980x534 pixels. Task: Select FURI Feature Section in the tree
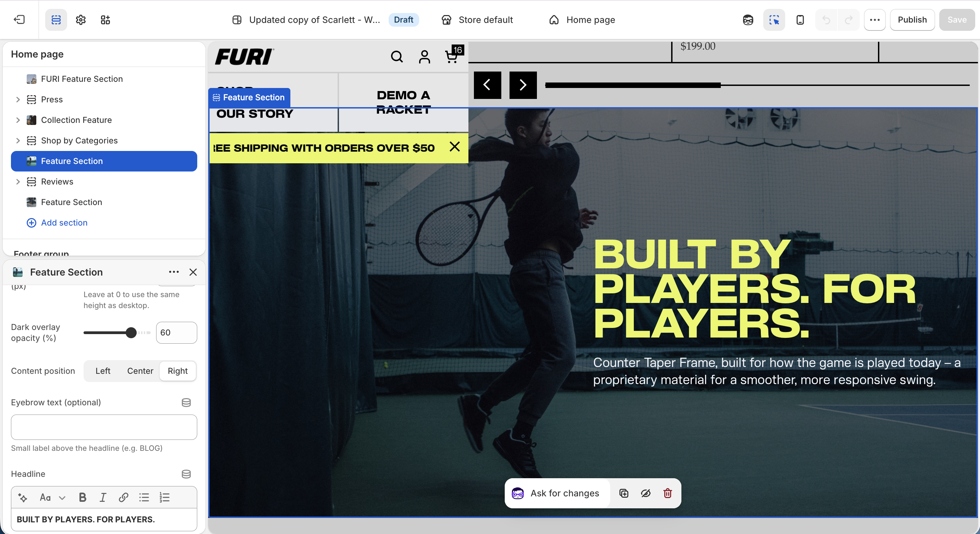pos(104,79)
